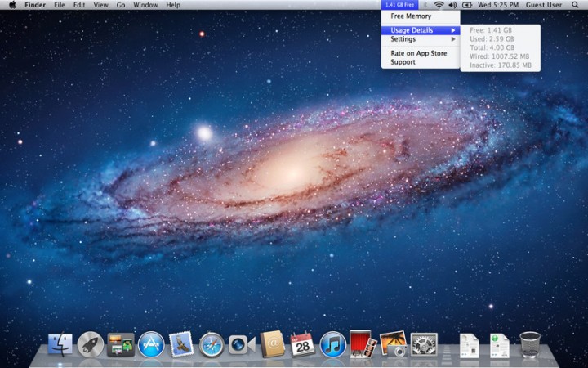Open Spotlight search magnifier
The height and width of the screenshot is (368, 588).
[x=575, y=5]
